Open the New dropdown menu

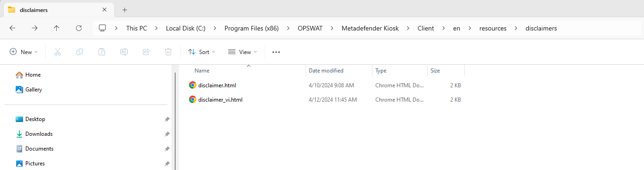[x=24, y=52]
